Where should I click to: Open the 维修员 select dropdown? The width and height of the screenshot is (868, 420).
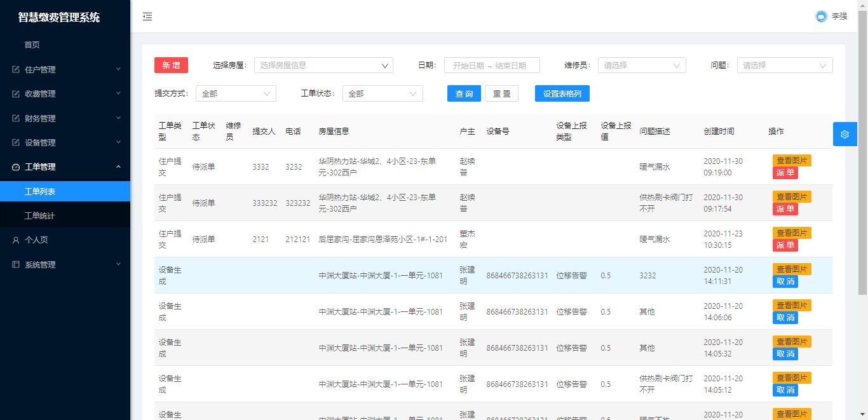click(x=641, y=65)
